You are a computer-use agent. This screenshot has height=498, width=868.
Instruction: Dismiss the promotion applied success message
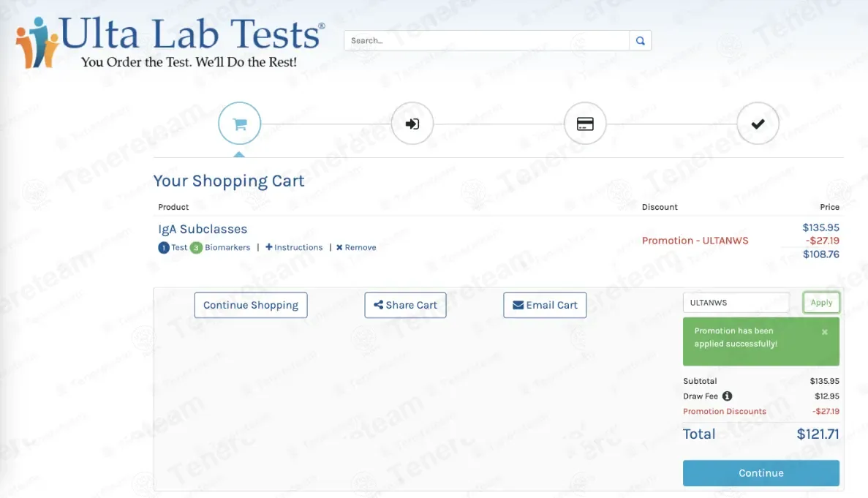pyautogui.click(x=825, y=332)
